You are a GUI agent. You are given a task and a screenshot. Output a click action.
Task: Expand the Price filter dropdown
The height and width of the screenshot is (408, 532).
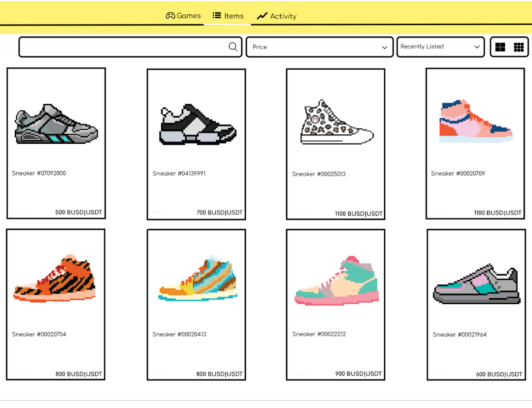(319, 47)
